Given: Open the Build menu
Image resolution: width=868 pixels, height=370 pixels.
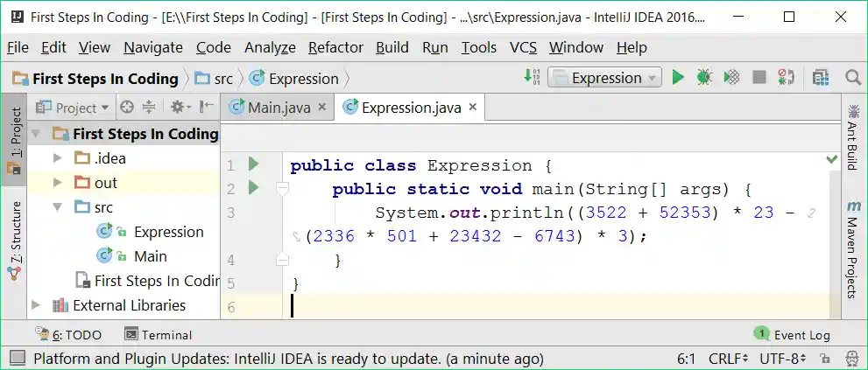Looking at the screenshot, I should 392,47.
